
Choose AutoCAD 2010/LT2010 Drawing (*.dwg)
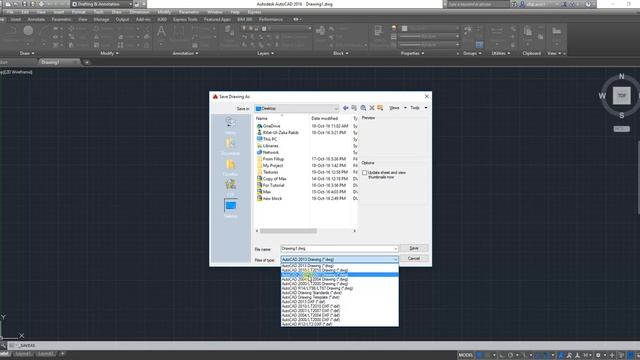point(340,270)
